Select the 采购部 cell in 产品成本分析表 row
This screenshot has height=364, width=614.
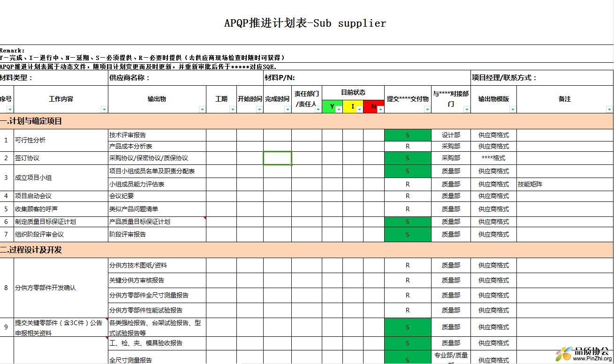coord(451,146)
